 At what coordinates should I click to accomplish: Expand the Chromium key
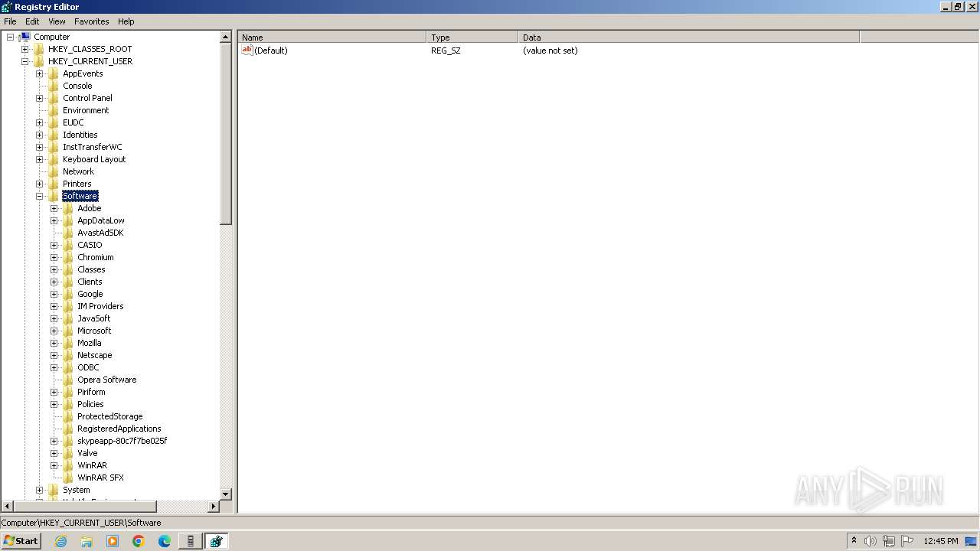(x=54, y=257)
